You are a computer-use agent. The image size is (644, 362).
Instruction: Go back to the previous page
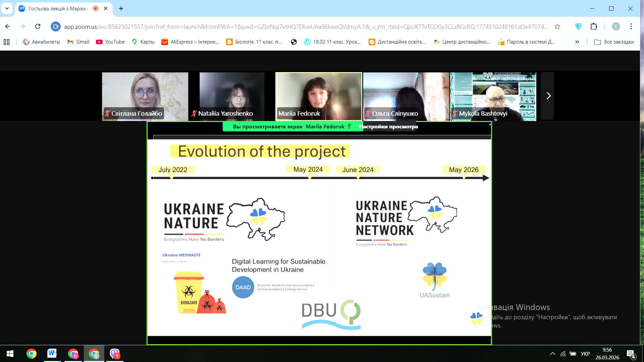click(x=8, y=26)
